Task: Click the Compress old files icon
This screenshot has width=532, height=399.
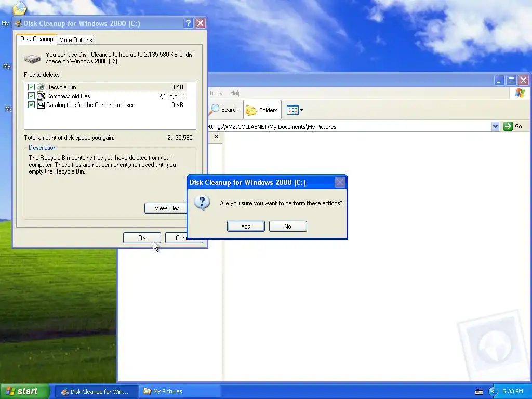Action: [x=41, y=96]
